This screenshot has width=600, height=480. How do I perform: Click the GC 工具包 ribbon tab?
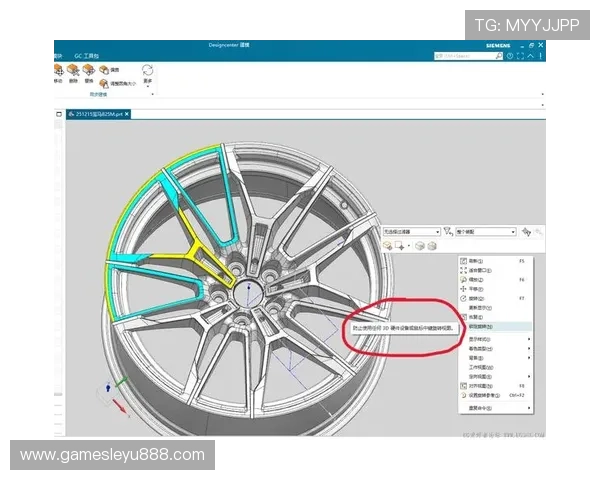85,55
